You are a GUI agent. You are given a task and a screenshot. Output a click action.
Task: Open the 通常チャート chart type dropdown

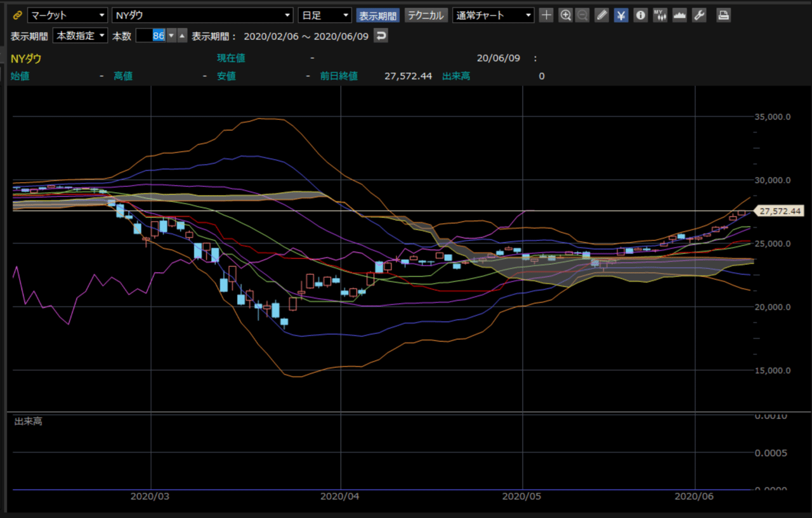point(494,15)
